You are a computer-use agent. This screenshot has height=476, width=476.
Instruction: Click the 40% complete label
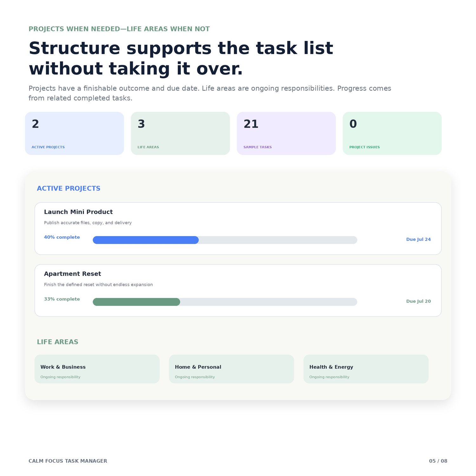point(62,237)
